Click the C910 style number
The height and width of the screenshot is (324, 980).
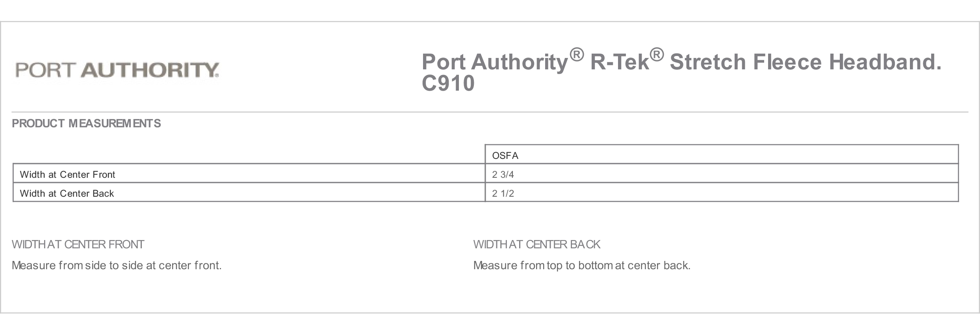tap(448, 83)
